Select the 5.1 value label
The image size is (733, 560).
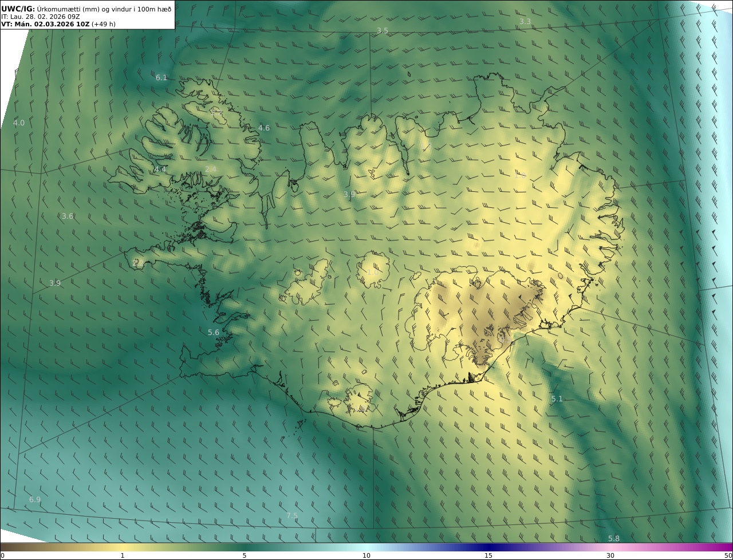point(557,399)
